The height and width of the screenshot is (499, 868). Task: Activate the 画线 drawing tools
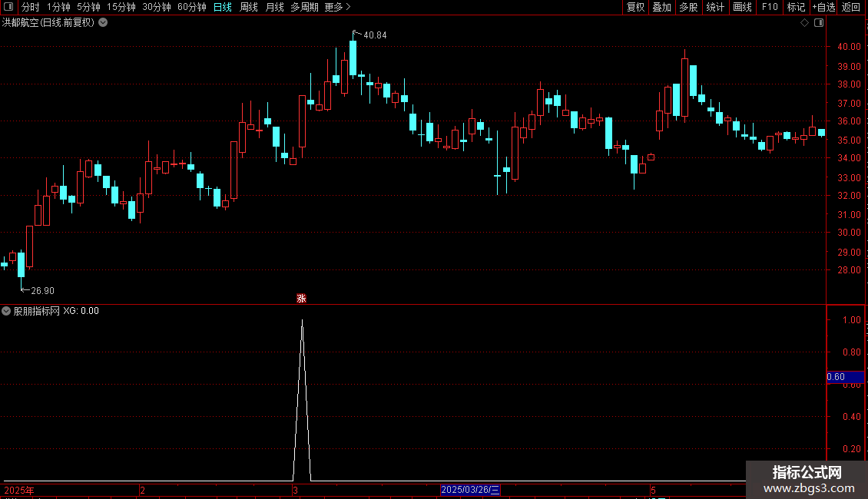tap(742, 7)
